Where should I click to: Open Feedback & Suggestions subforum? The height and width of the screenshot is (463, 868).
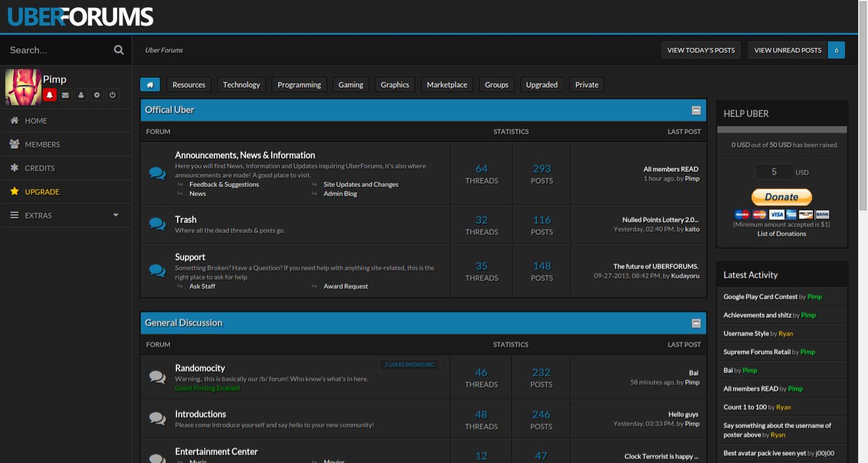click(224, 185)
